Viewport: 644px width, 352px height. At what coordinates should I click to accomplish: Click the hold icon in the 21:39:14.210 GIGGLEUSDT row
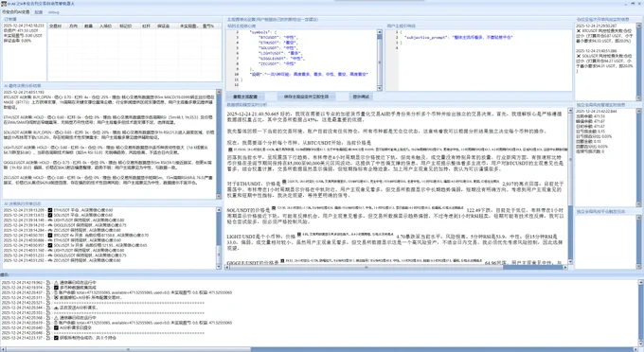point(50,225)
